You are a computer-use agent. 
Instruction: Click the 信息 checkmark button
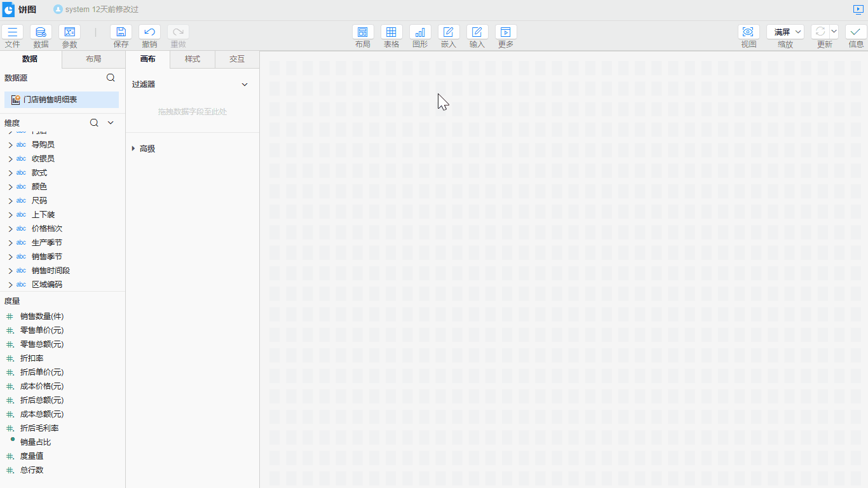855,32
